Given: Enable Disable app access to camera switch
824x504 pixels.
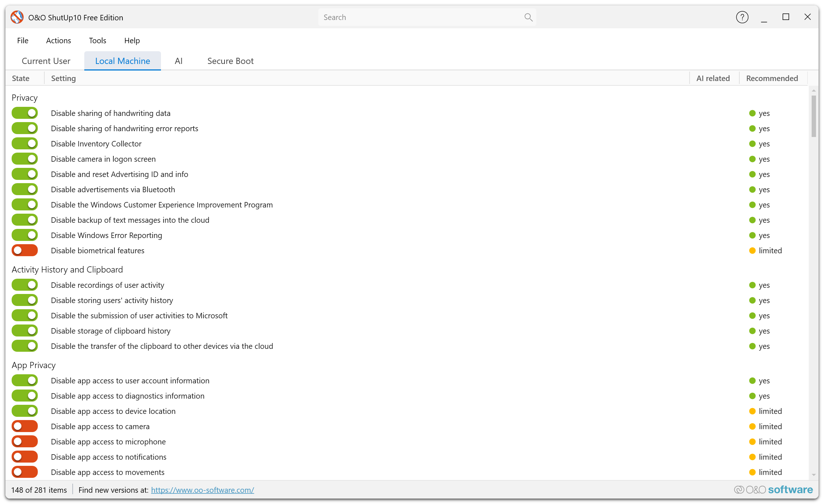Looking at the screenshot, I should (x=25, y=426).
